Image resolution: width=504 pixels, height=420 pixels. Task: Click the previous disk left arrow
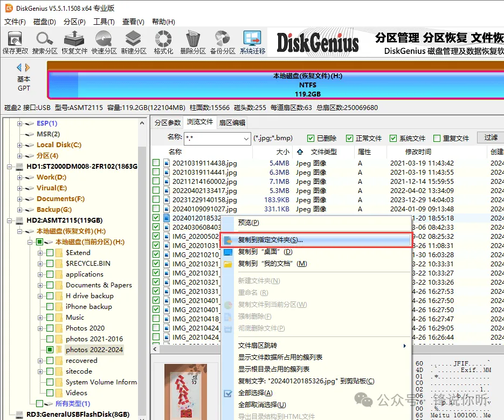pos(19,67)
